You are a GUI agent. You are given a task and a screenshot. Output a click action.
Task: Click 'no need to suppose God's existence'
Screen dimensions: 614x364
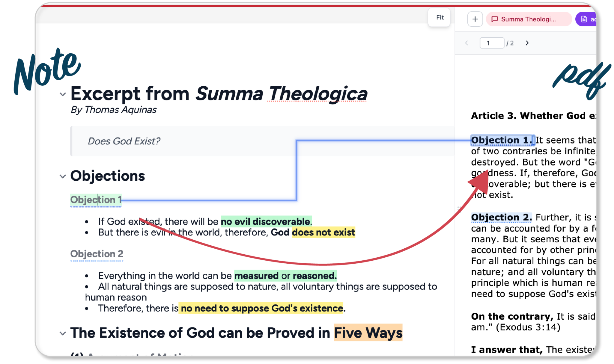click(262, 308)
